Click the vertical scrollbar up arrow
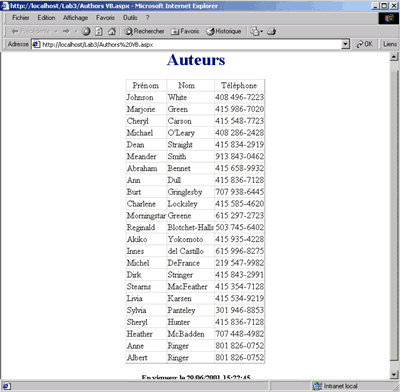The width and height of the screenshot is (400, 392). (x=394, y=57)
